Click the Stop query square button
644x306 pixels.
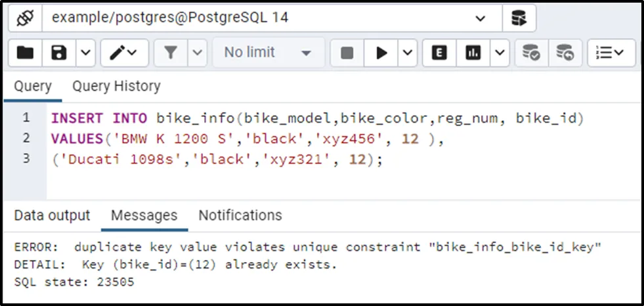point(347,53)
